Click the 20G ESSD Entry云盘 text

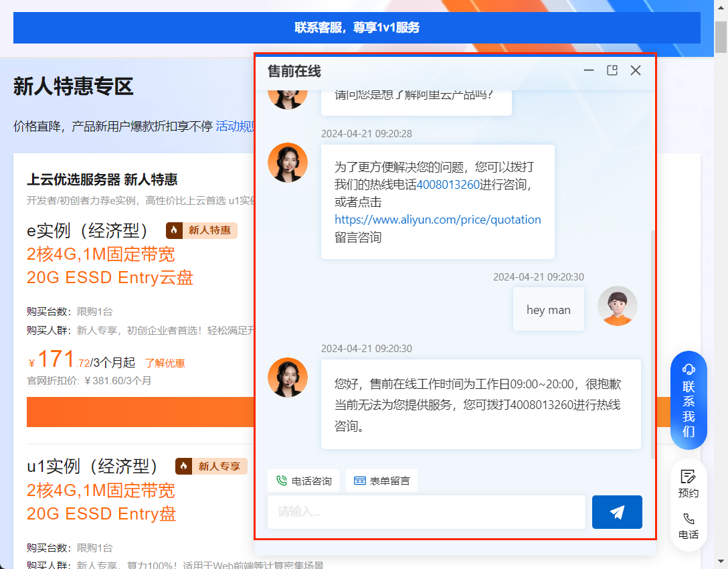pos(110,277)
